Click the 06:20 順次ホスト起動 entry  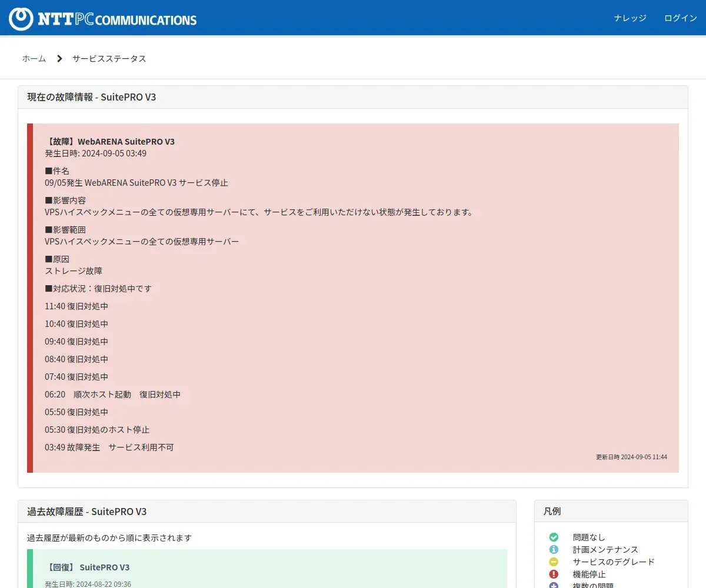point(113,395)
